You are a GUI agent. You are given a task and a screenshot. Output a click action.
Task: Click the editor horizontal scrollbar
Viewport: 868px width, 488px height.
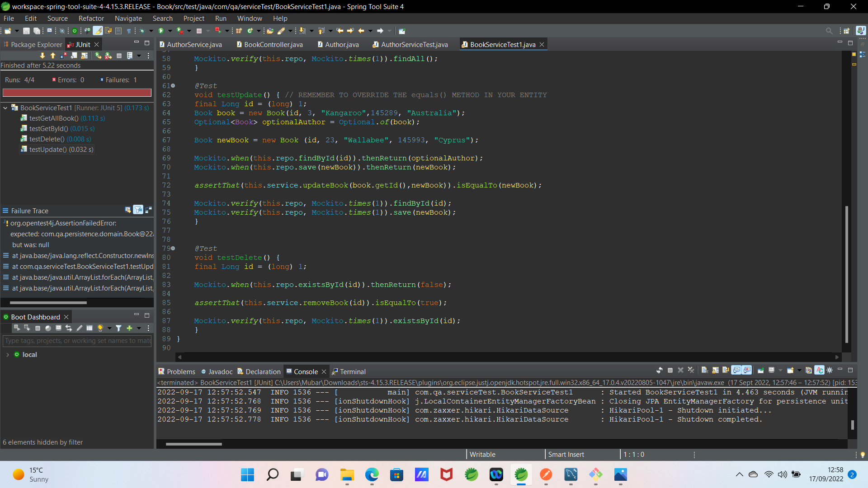508,357
